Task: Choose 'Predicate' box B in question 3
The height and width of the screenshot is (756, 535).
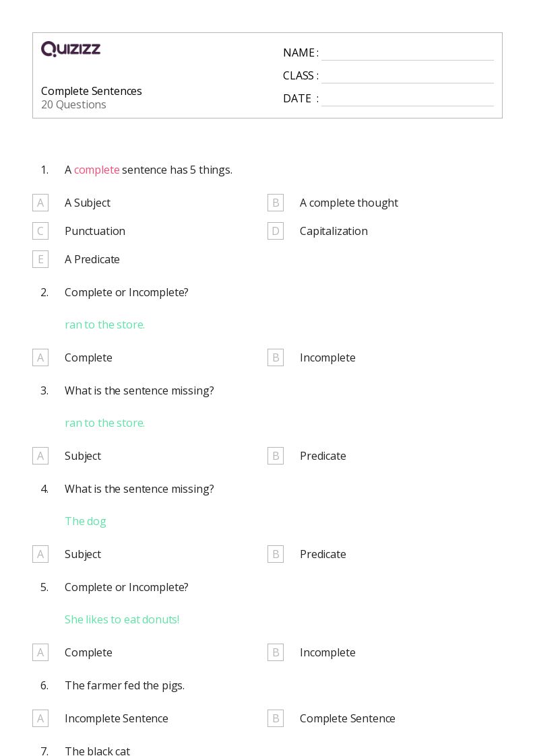Action: [x=276, y=456]
